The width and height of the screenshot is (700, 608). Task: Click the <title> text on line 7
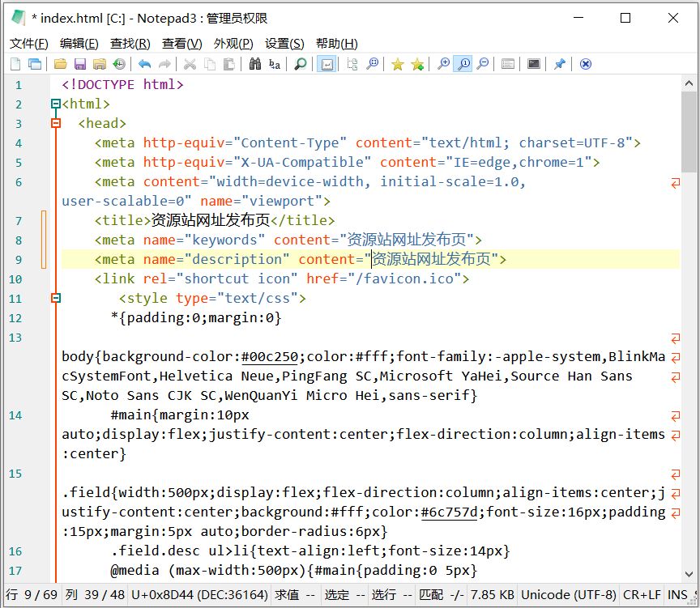[x=122, y=220]
